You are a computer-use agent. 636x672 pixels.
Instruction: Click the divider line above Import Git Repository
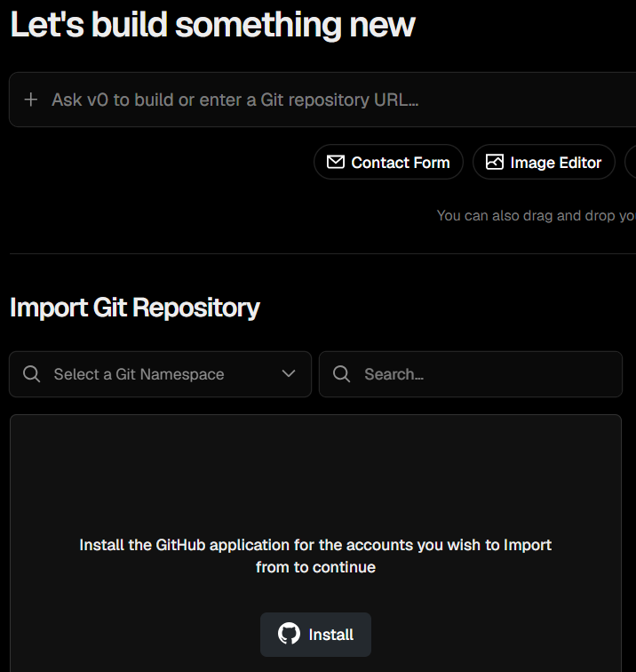pyautogui.click(x=322, y=253)
